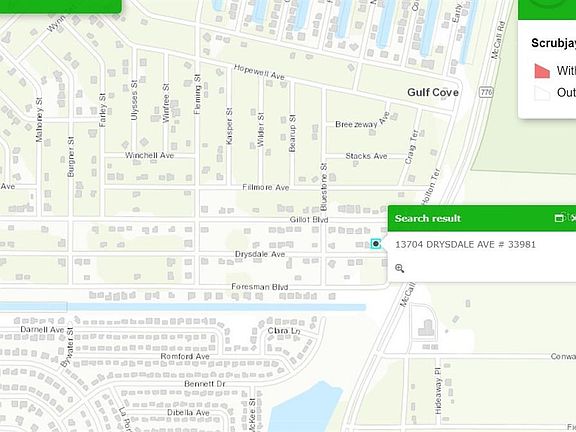This screenshot has width=576, height=432.
Task: Maximize the Search result popup
Action: [559, 218]
